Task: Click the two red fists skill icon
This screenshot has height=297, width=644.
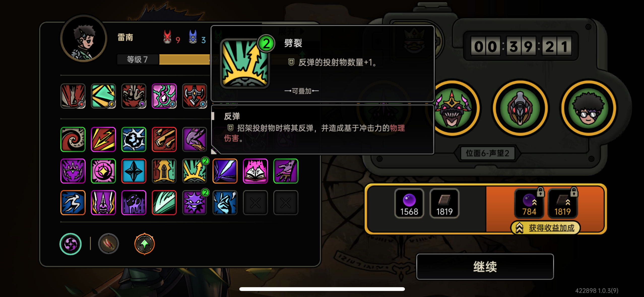Action: (164, 139)
